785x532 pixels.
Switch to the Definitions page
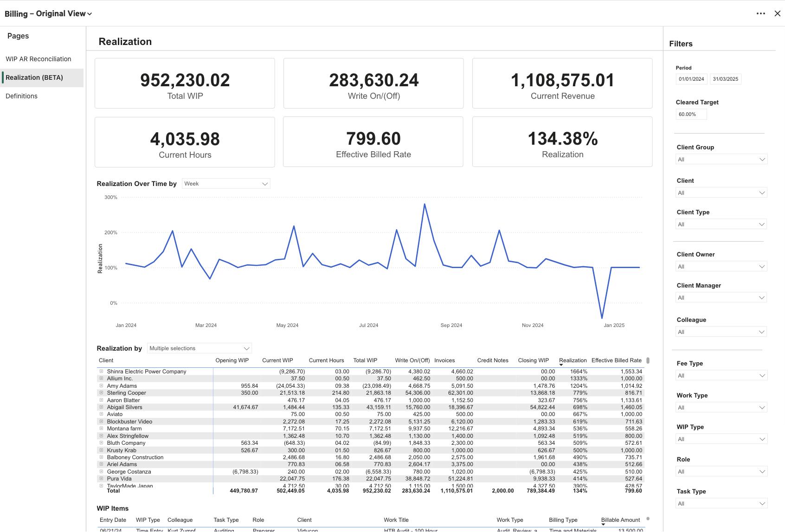click(x=21, y=96)
